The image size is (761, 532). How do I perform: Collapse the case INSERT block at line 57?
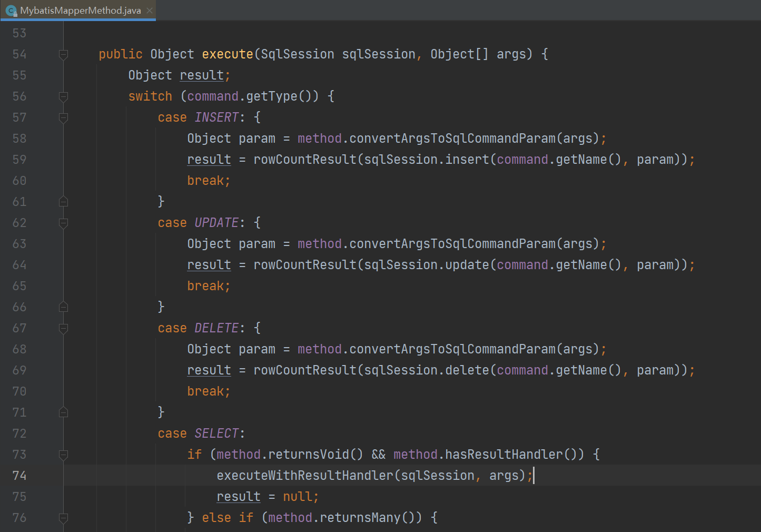pos(63,117)
